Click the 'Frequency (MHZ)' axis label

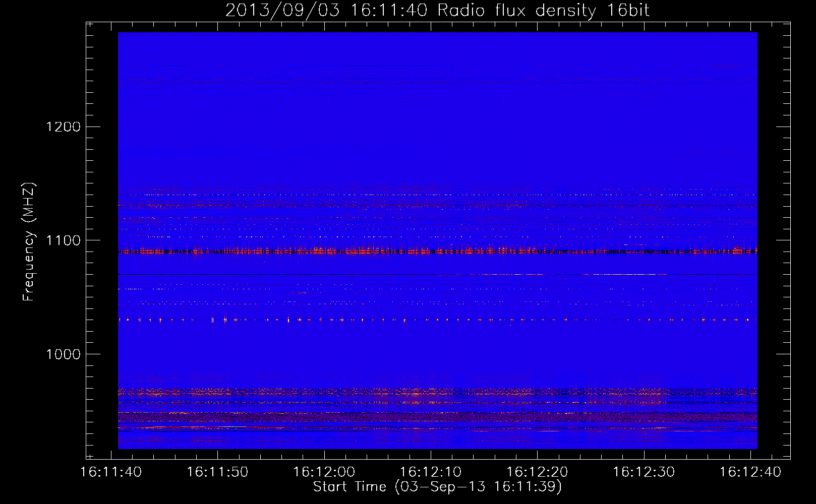(x=29, y=241)
